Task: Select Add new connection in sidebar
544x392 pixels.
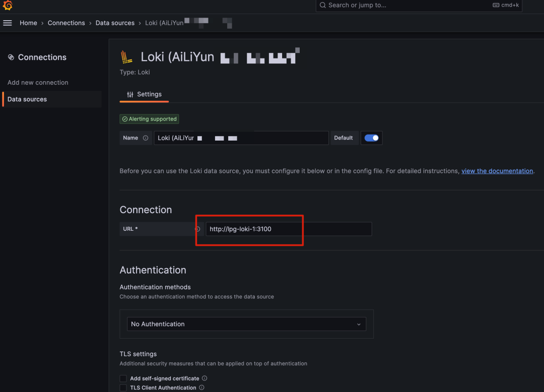Action: click(38, 83)
